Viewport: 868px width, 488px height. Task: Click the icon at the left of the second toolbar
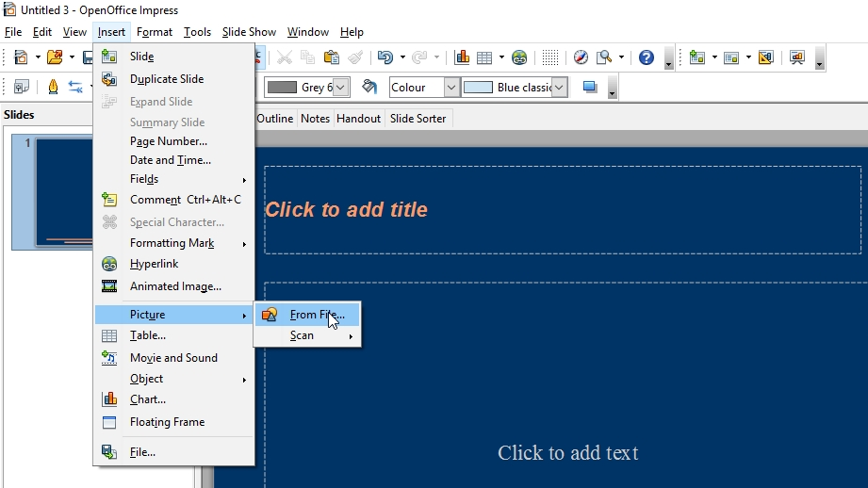tap(22, 87)
